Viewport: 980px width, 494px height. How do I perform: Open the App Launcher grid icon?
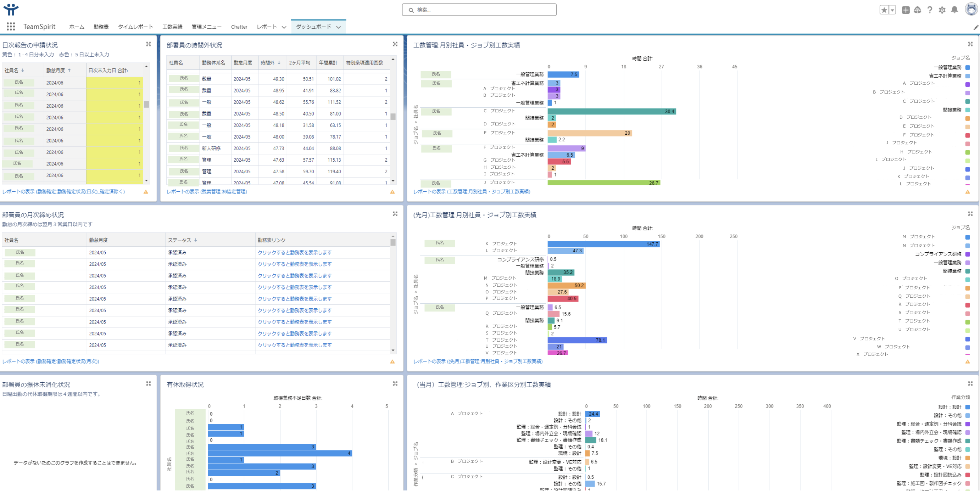click(x=11, y=27)
